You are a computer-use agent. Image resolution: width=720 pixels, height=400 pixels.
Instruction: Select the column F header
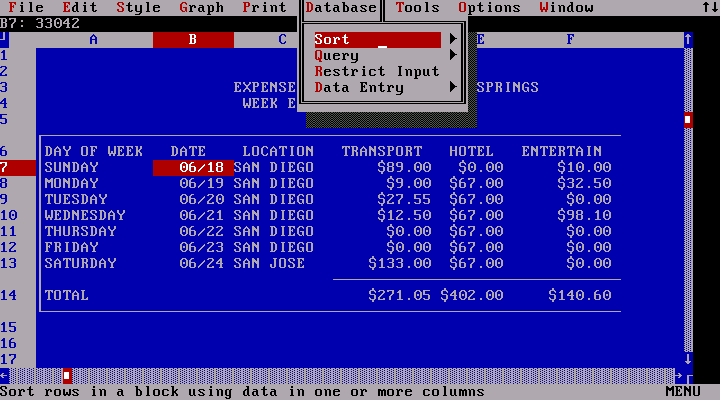coord(571,40)
